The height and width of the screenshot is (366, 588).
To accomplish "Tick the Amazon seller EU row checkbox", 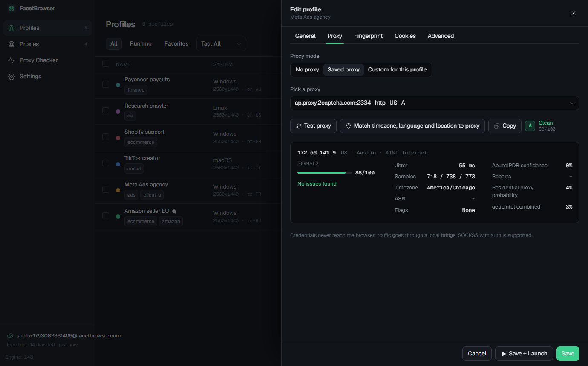I will pos(106,216).
